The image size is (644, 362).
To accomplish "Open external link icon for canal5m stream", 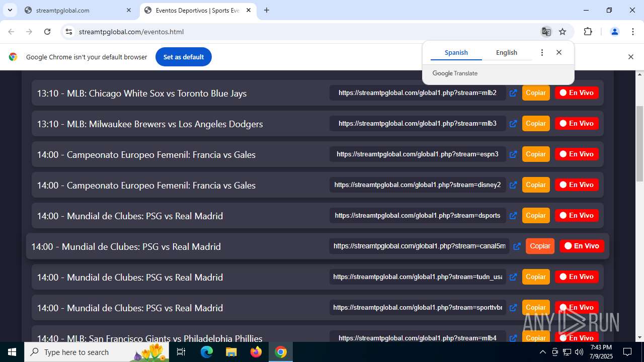I will (x=517, y=246).
